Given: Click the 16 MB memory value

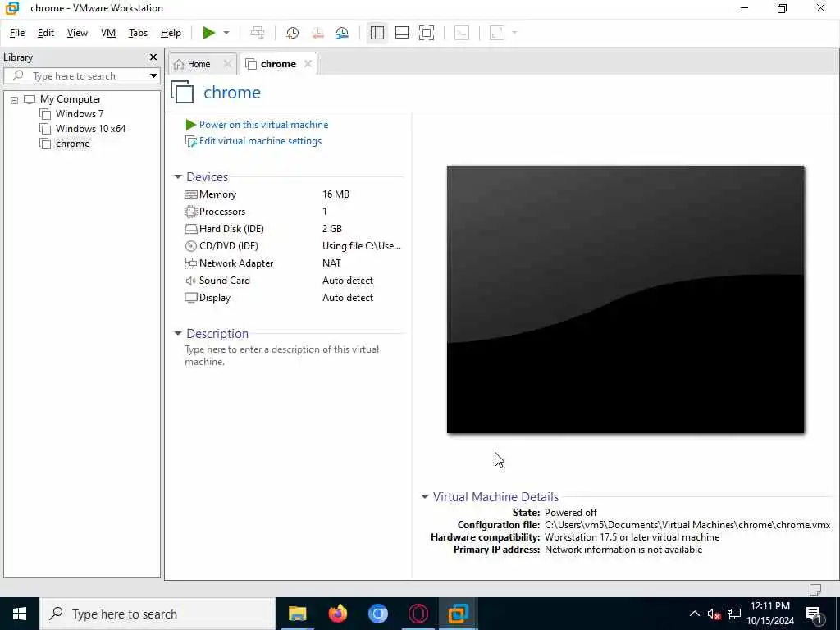Looking at the screenshot, I should pos(336,194).
